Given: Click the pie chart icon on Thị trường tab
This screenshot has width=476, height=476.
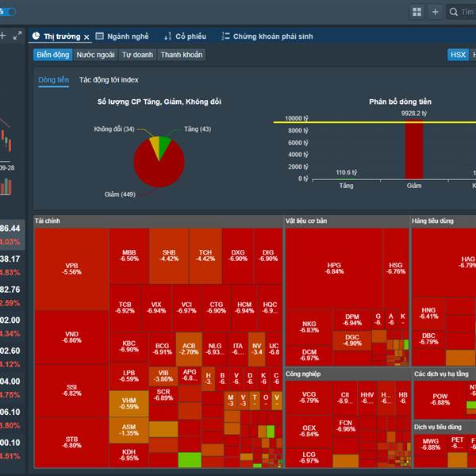Looking at the screenshot, I should (36, 36).
